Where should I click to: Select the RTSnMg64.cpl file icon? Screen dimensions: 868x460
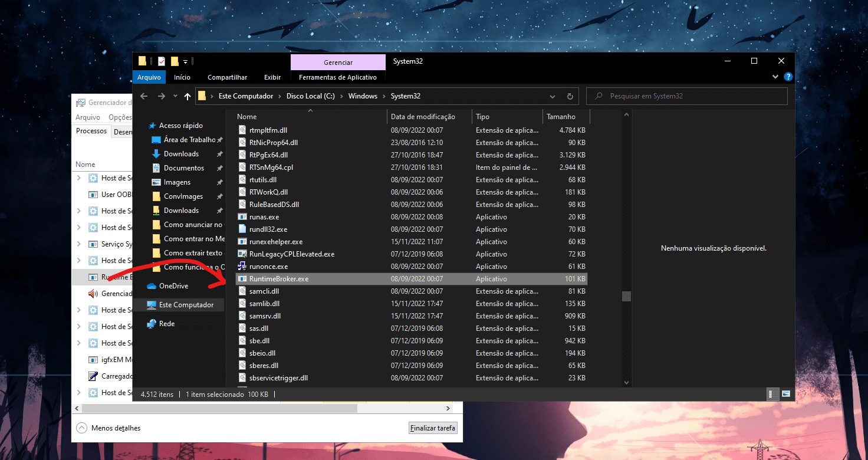point(242,167)
